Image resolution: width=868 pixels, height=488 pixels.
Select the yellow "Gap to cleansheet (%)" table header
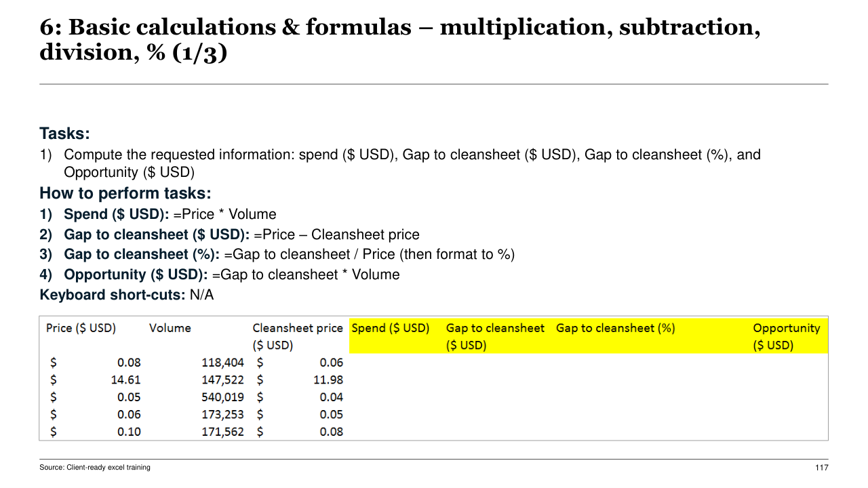pos(615,328)
